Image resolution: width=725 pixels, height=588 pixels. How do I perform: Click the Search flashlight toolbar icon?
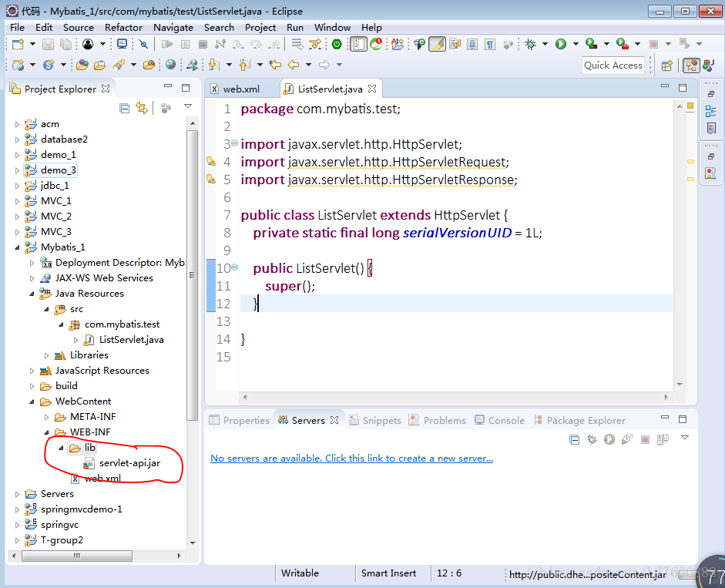point(119,65)
